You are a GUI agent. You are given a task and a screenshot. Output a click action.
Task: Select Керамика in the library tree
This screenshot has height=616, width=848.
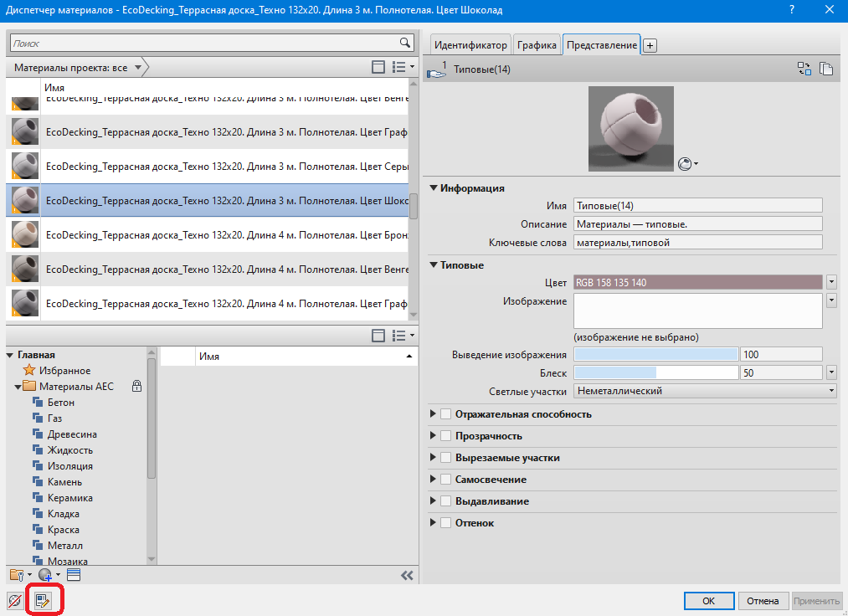coord(70,497)
